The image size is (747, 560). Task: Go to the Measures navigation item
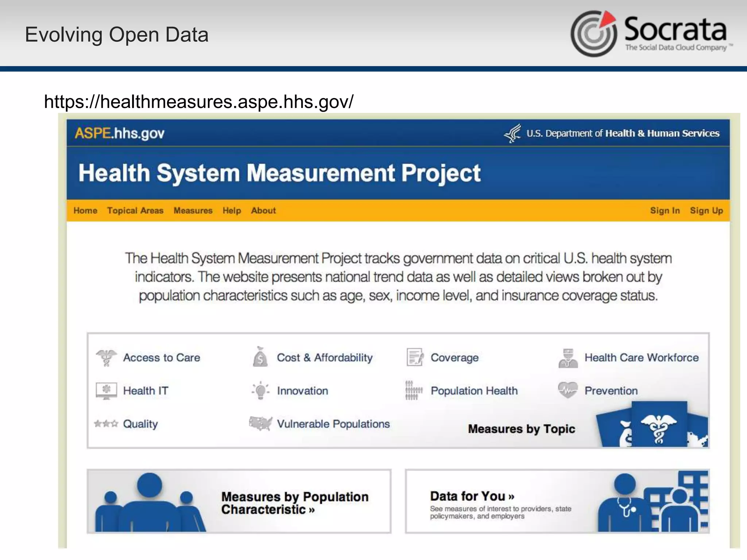point(193,211)
